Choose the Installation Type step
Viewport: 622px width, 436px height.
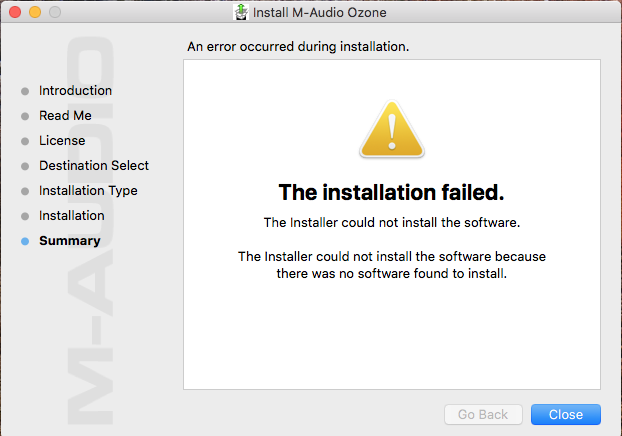tap(88, 191)
